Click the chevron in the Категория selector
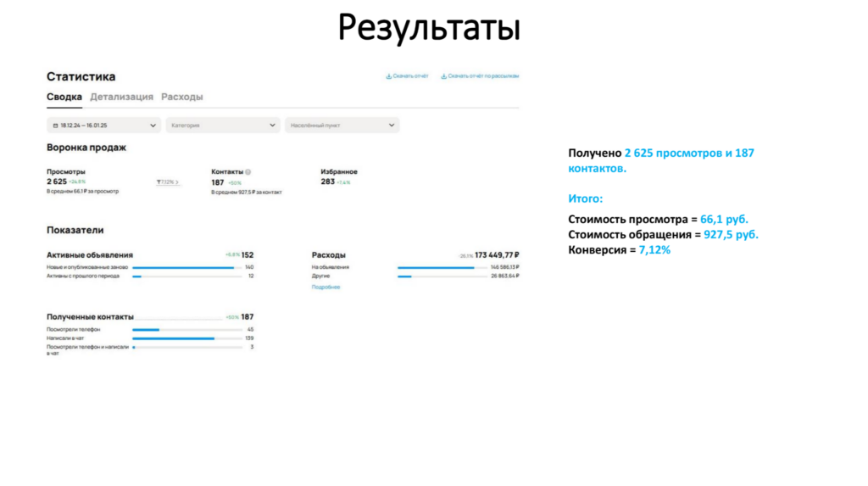This screenshot has height=486, width=868. pyautogui.click(x=272, y=126)
